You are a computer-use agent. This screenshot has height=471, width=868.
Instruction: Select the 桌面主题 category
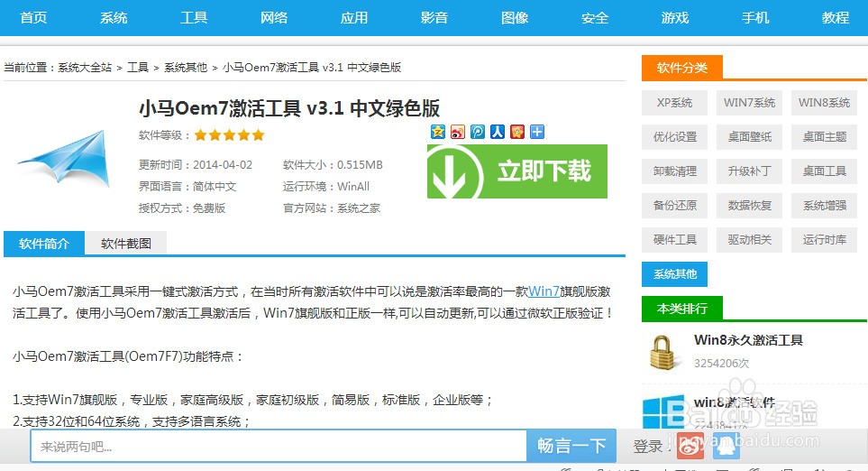click(824, 137)
